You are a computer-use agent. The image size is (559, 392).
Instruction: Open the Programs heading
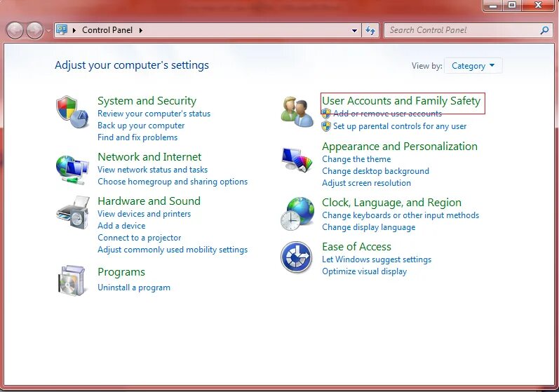[x=121, y=272]
